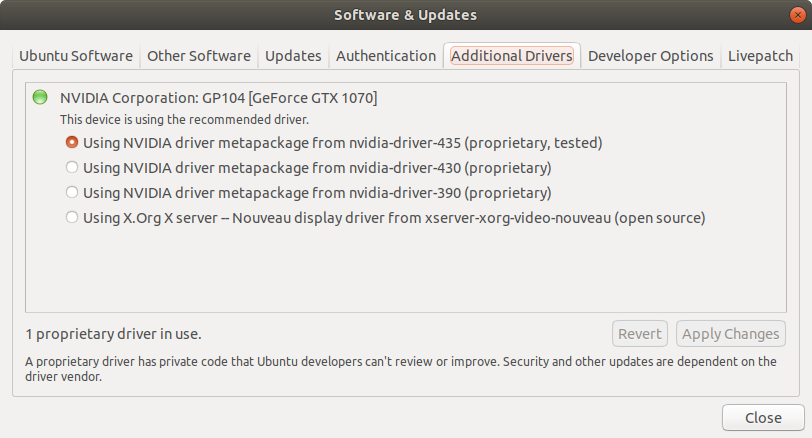812x438 pixels.
Task: Open the Authentication tab
Action: pos(386,56)
